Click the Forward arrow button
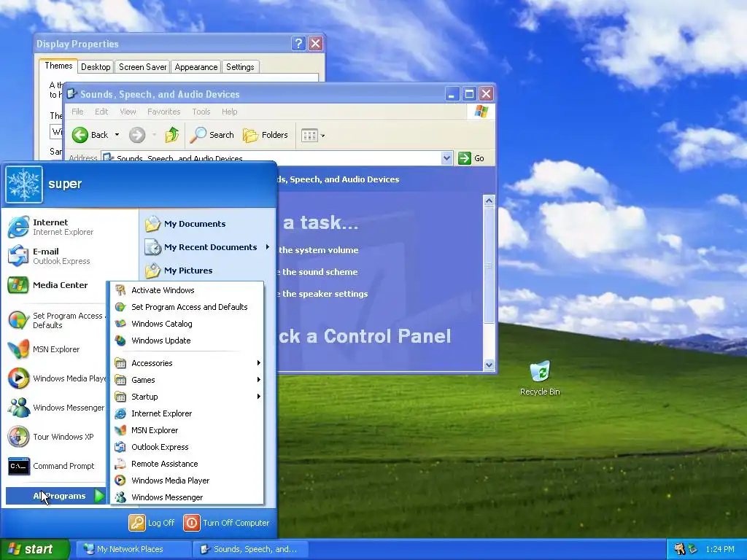Screen dimensions: 747x560 pos(137,135)
